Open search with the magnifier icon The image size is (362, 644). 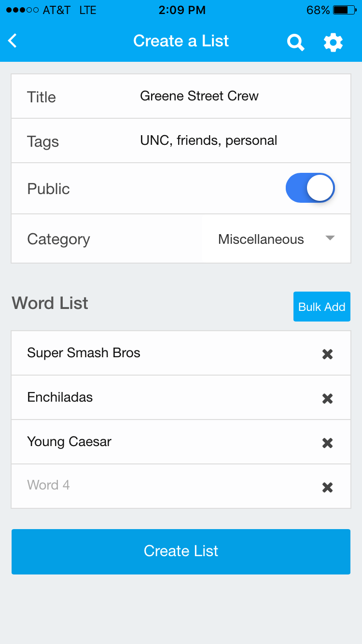coord(295,42)
